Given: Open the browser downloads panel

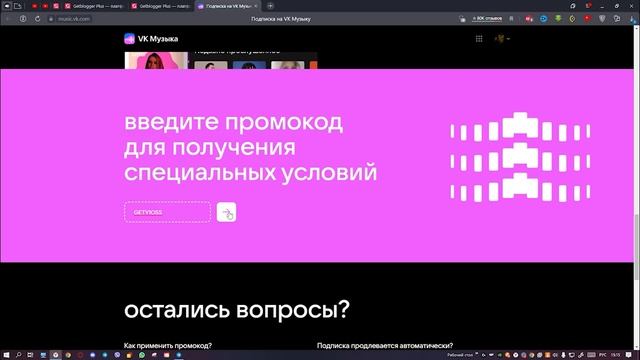Looking at the screenshot, I should click(x=632, y=19).
